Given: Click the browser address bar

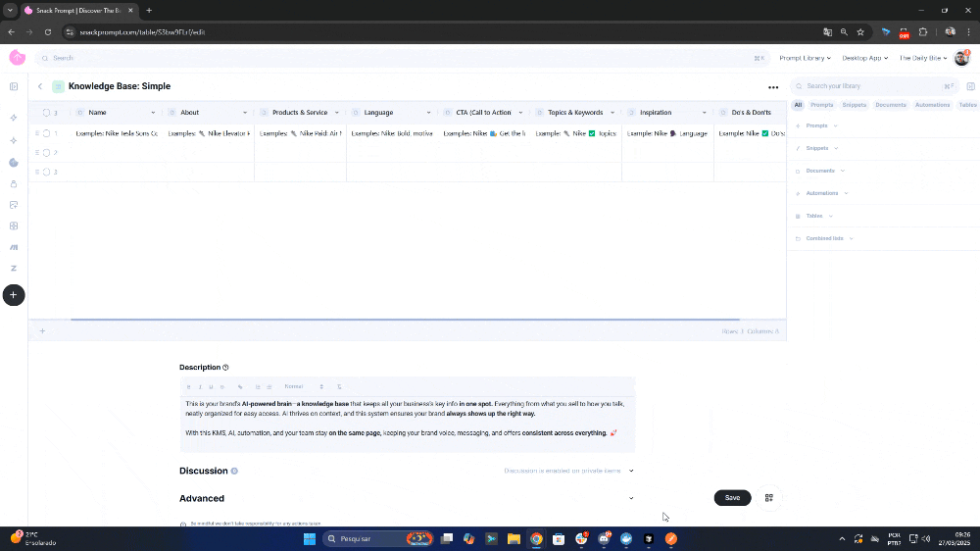Looking at the screenshot, I should (x=437, y=32).
